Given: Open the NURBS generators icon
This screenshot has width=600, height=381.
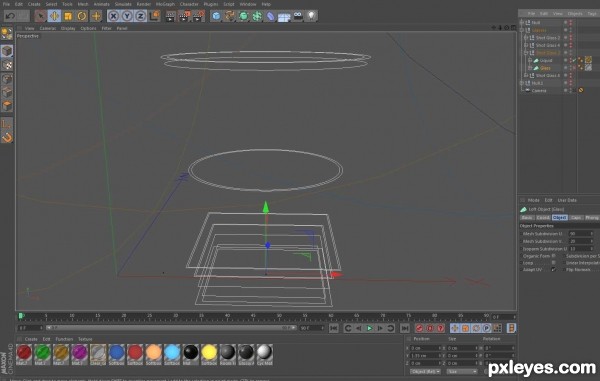Looking at the screenshot, I should pyautogui.click(x=243, y=16).
